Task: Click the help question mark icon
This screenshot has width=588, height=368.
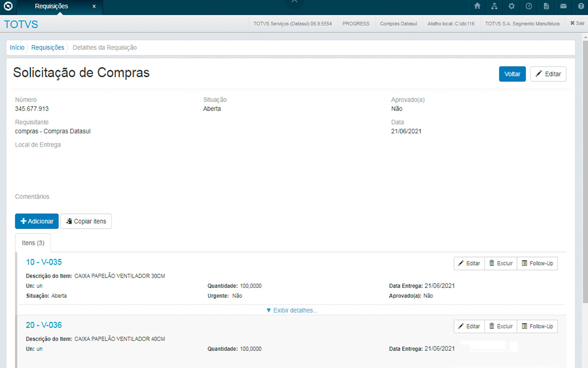Action: 580,6
